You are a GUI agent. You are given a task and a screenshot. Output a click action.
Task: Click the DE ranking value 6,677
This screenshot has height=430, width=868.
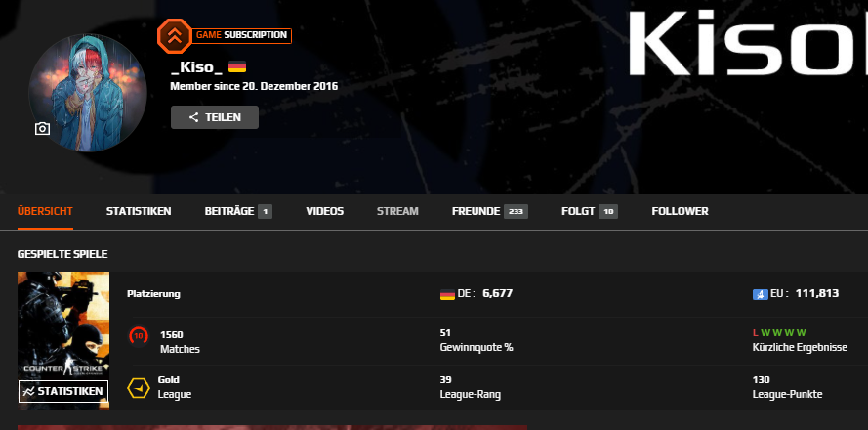pos(498,294)
